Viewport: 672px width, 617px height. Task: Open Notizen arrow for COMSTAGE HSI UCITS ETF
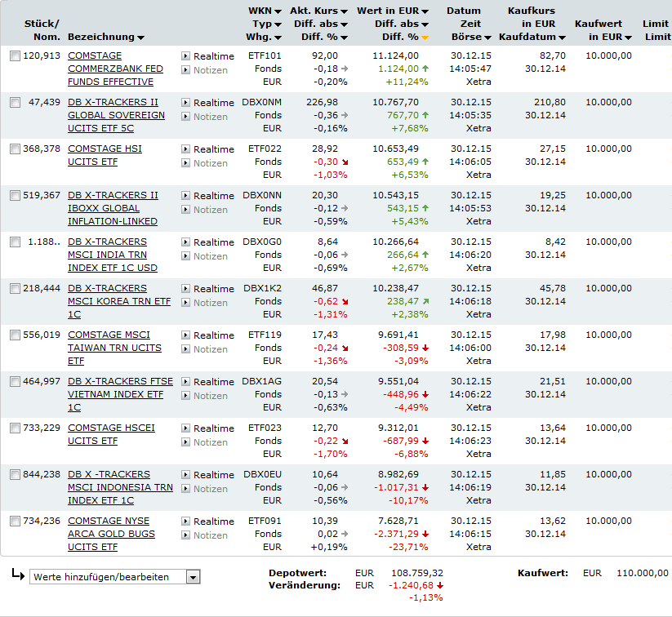coord(185,163)
